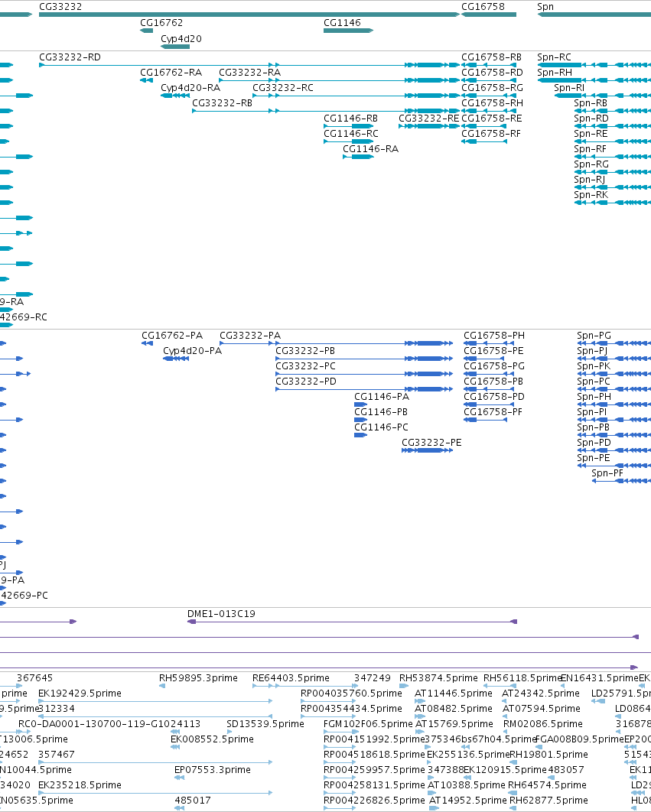Click transcript Spn-RB

coord(591,103)
